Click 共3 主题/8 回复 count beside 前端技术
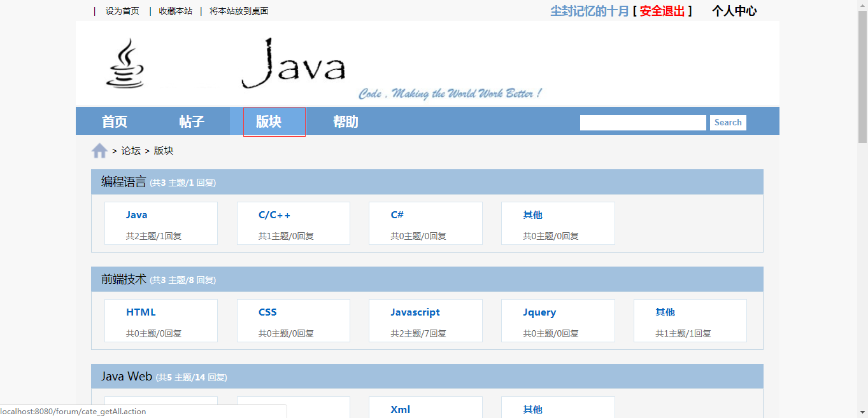 coord(183,280)
